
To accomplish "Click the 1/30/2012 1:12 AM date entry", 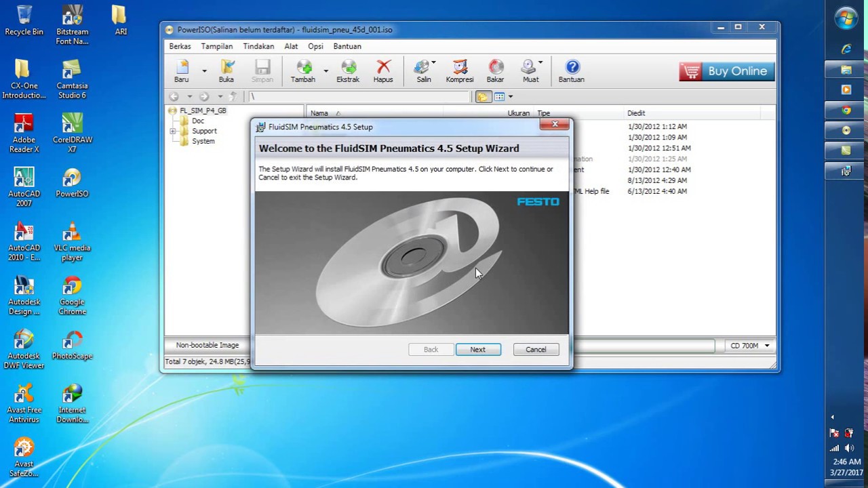I will (657, 127).
